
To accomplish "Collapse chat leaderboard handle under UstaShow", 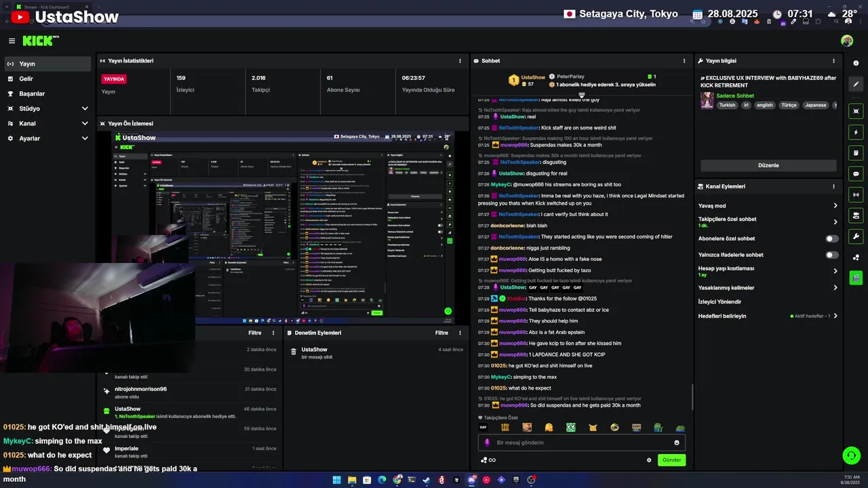I will pos(581,95).
